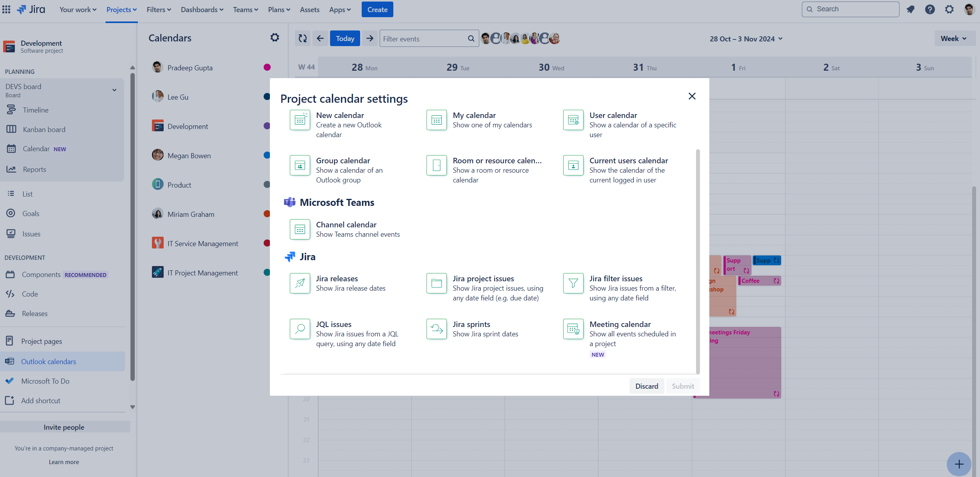Hide the IT Service Management calendar
980x477 pixels.
point(267,243)
